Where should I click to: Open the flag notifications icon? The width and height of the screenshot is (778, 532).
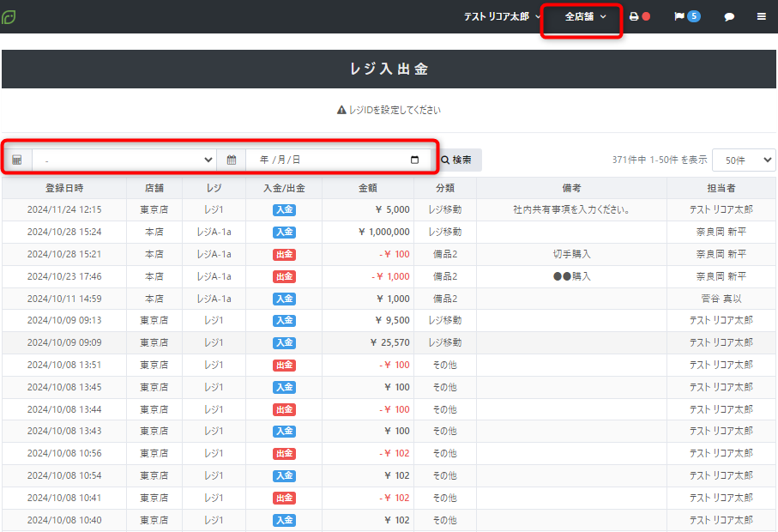click(x=679, y=16)
